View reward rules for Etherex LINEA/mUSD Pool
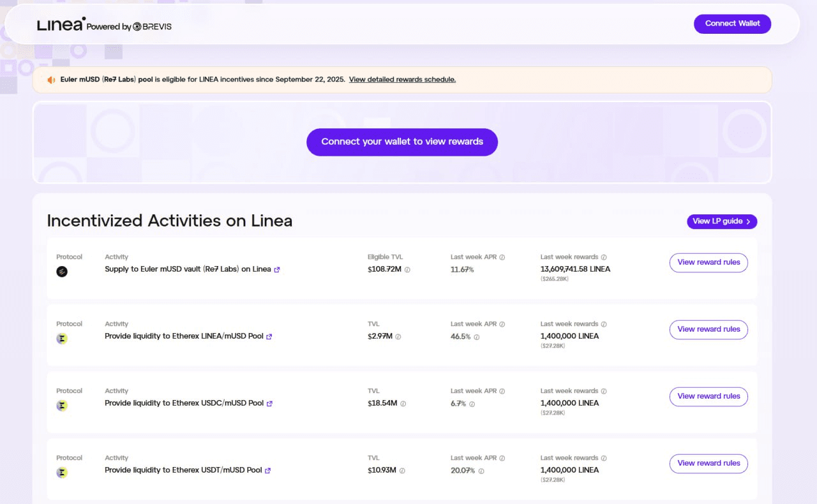Image resolution: width=817 pixels, height=504 pixels. point(708,329)
